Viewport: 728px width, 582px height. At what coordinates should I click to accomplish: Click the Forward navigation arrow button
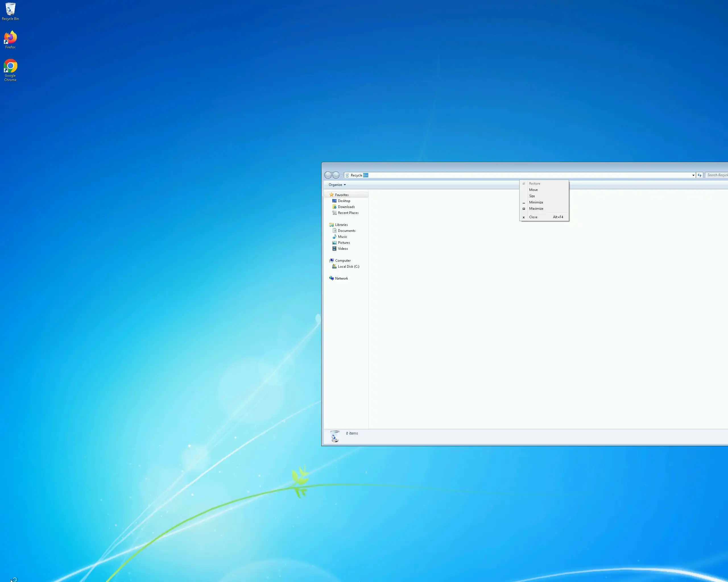(336, 175)
